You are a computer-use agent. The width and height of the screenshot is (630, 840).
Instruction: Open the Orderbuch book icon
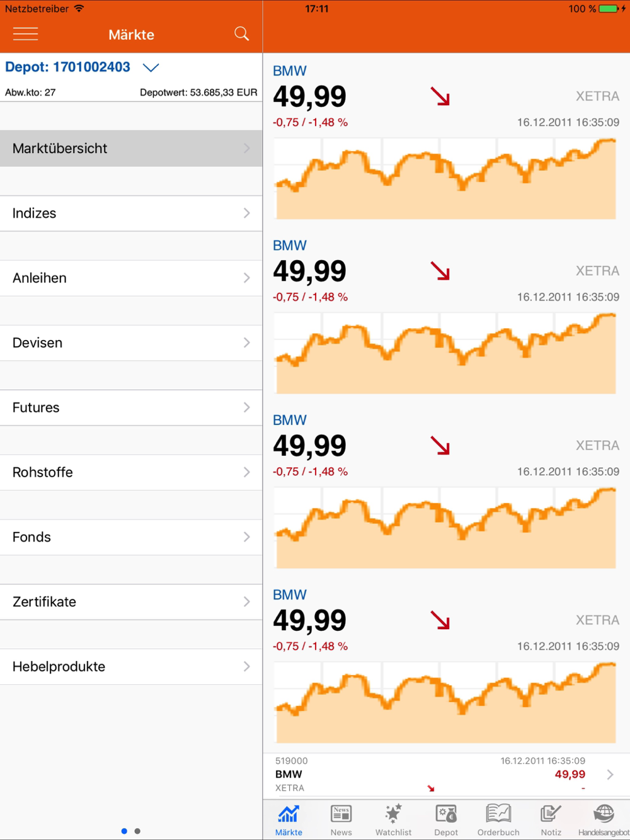(x=498, y=814)
